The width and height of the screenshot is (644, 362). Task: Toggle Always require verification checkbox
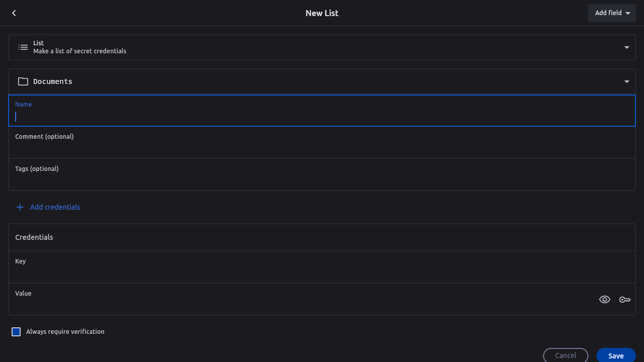[x=16, y=332]
